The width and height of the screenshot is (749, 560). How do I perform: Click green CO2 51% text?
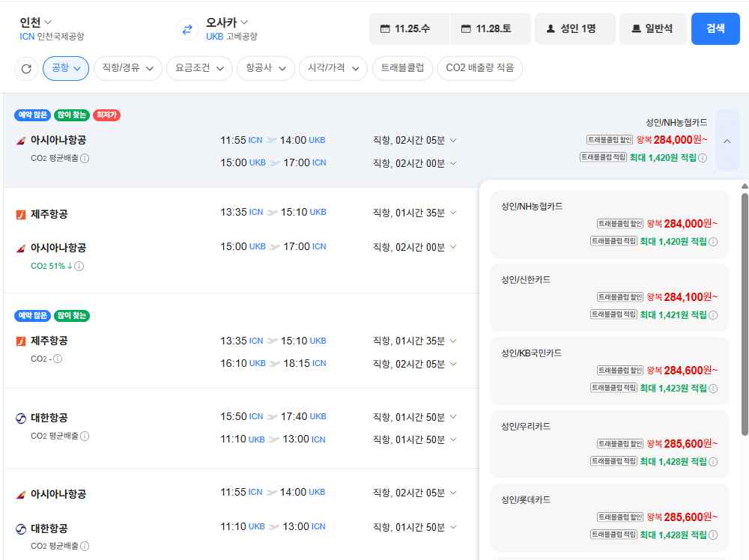[x=51, y=266]
